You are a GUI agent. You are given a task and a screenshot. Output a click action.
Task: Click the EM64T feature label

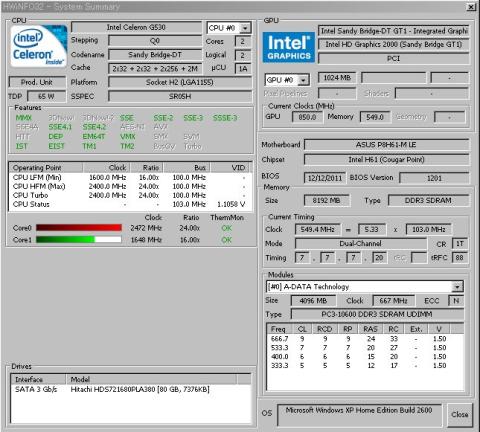pos(94,137)
